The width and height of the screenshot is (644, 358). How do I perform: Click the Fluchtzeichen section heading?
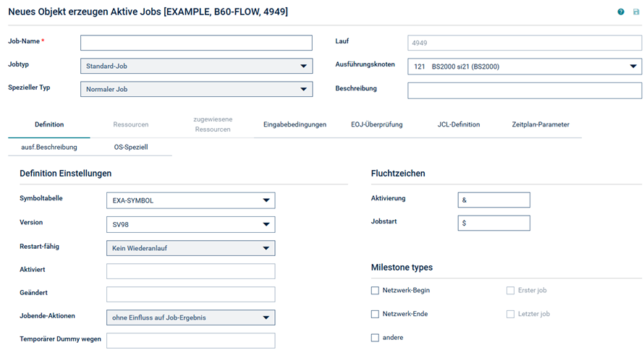398,174
